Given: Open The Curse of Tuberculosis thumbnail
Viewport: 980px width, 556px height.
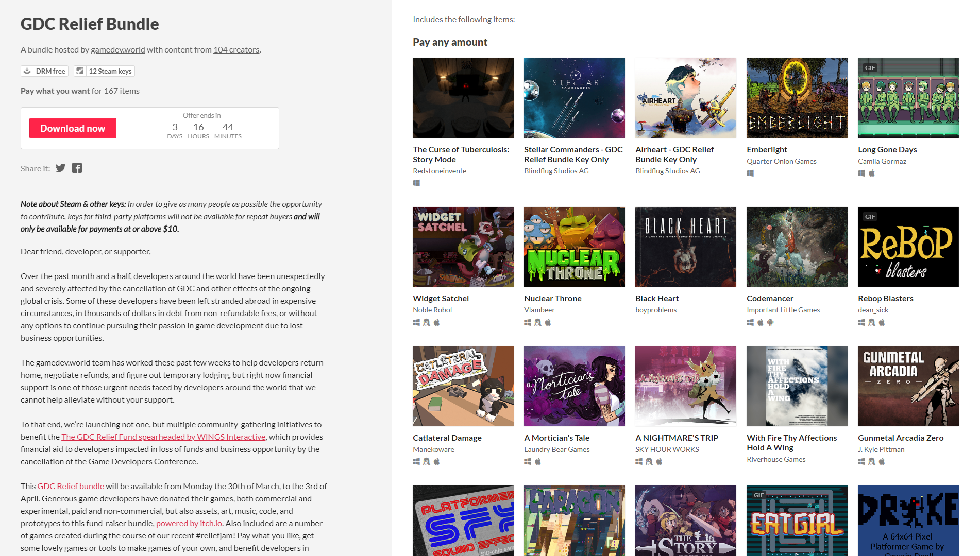Looking at the screenshot, I should coord(463,98).
